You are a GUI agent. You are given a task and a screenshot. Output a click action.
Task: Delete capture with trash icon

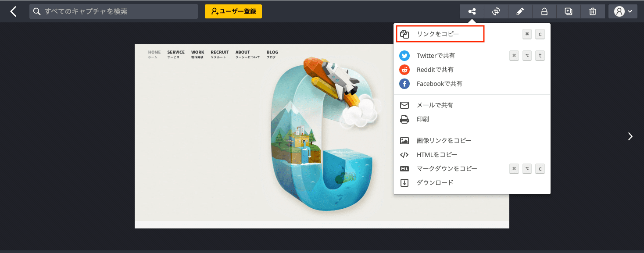(593, 11)
